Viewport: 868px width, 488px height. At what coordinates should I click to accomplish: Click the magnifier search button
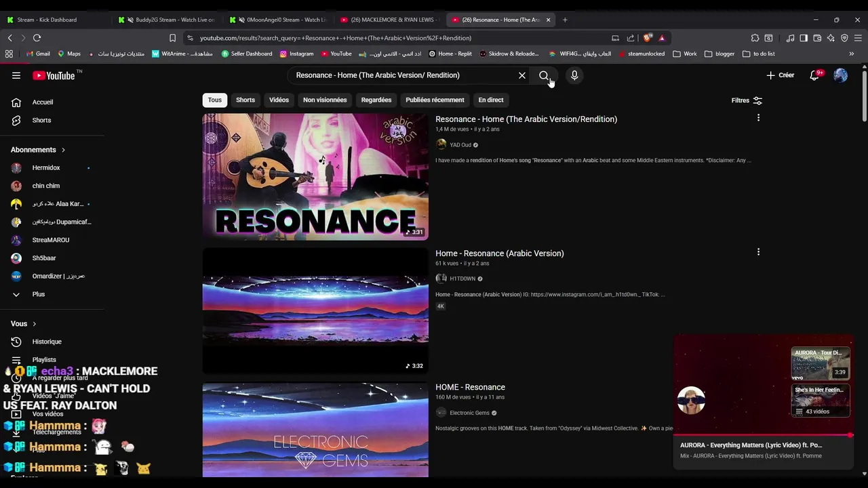[544, 75]
